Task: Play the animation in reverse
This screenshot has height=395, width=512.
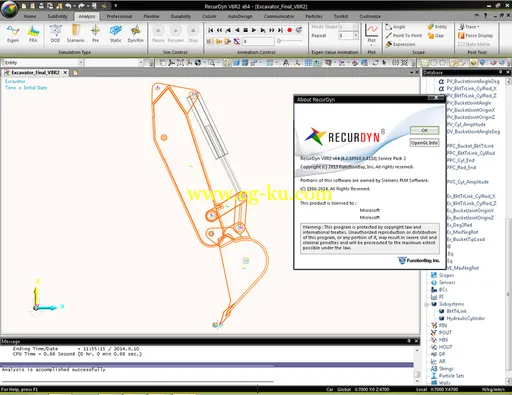Action: [x=237, y=30]
